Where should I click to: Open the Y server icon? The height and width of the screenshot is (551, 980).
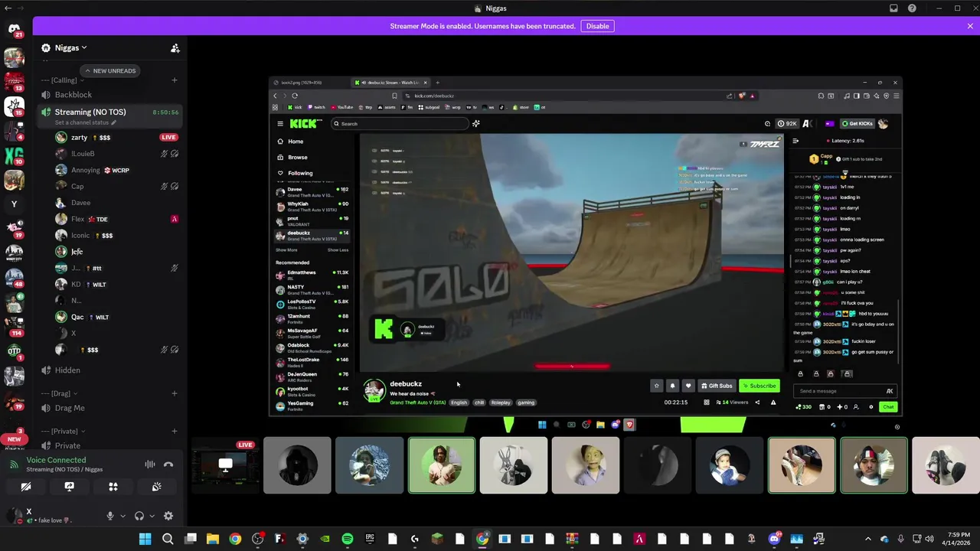click(x=14, y=204)
